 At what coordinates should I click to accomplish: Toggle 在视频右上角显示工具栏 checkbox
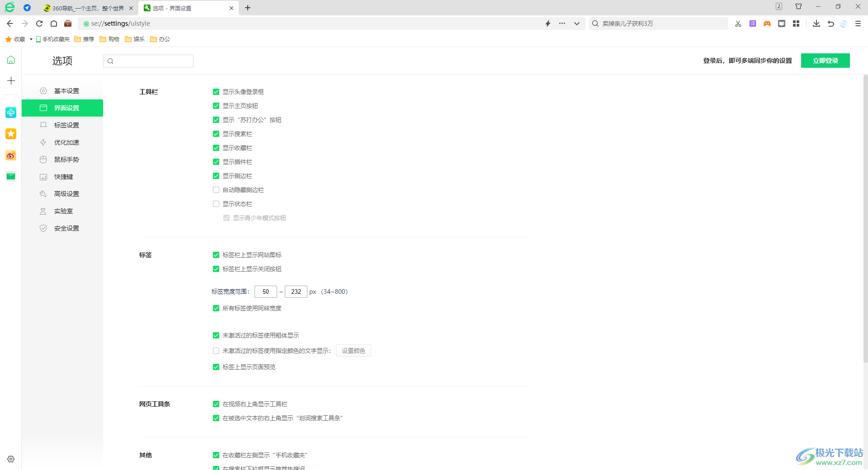(x=216, y=404)
